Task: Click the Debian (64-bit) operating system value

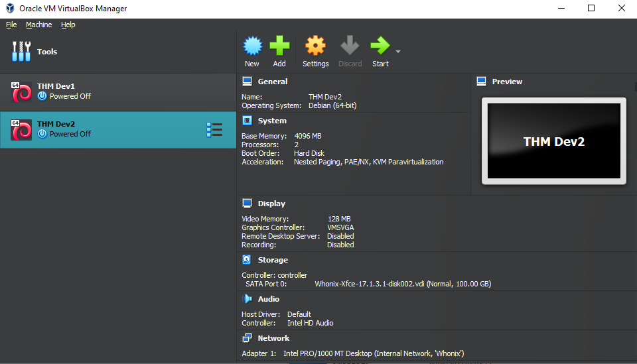Action: click(332, 105)
